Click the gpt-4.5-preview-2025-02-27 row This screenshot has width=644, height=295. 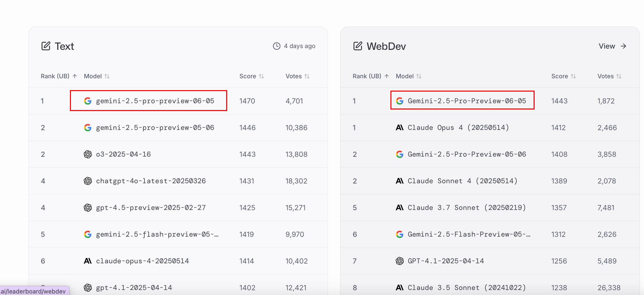(x=151, y=208)
